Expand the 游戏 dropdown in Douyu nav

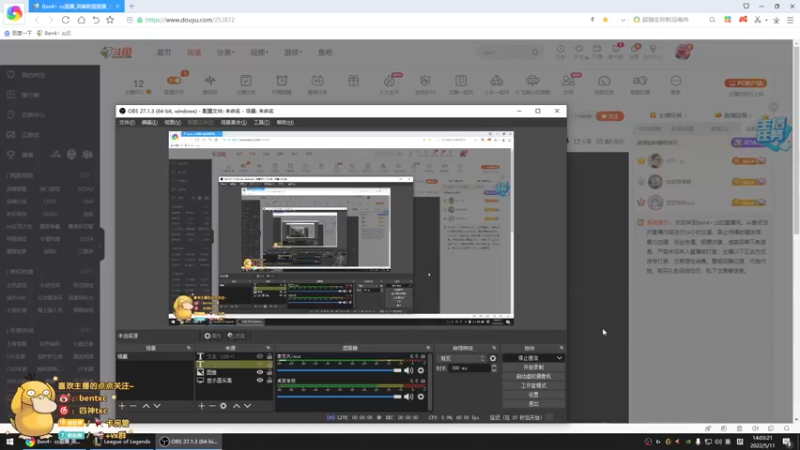pos(293,53)
